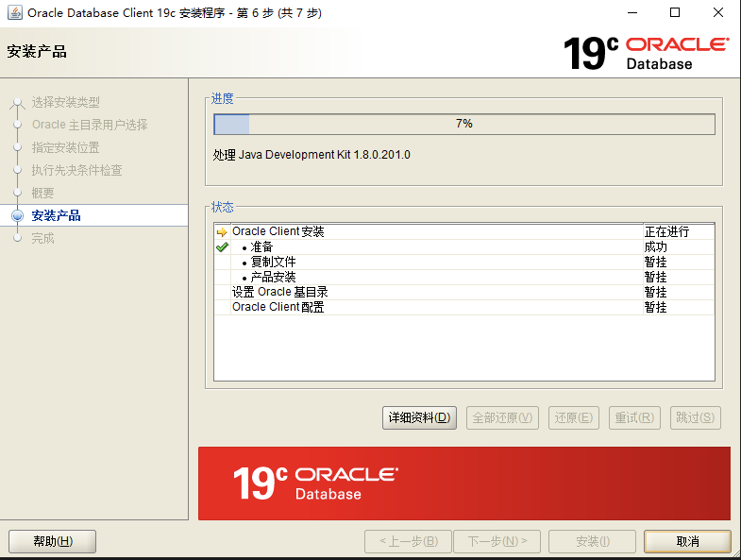This screenshot has width=741, height=560.
Task: Click the green checkmark beside 准备
Action: click(x=222, y=246)
